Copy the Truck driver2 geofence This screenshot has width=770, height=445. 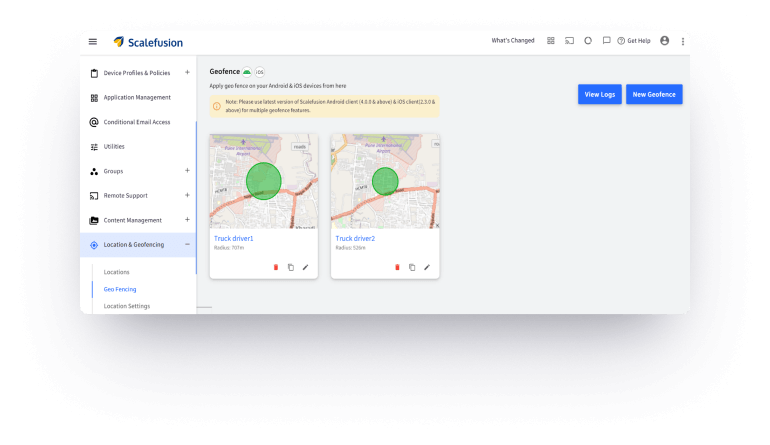point(412,267)
